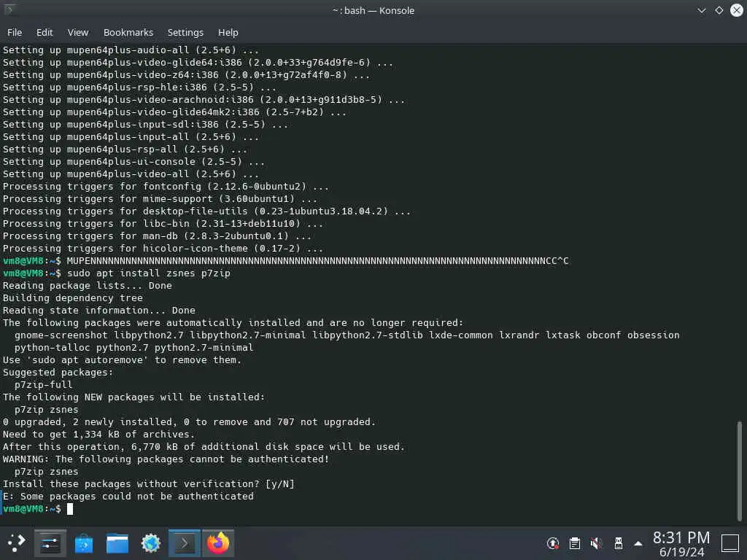Launch Firefox from the taskbar

pos(217,542)
